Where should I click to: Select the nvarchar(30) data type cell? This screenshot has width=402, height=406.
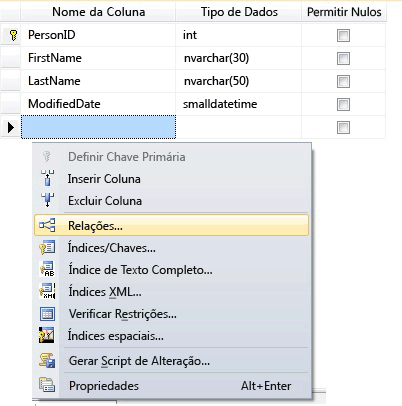pos(238,58)
